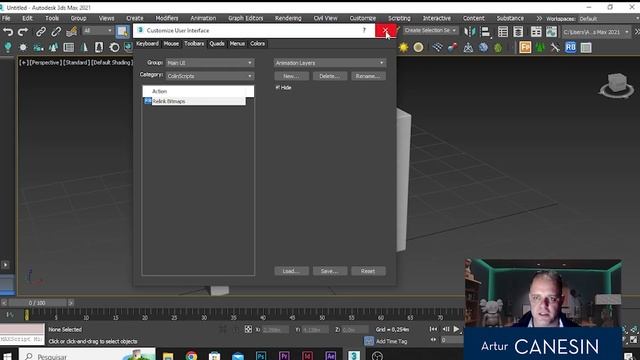Click the Reset button
Screen dimensions: 640x360
click(x=368, y=271)
